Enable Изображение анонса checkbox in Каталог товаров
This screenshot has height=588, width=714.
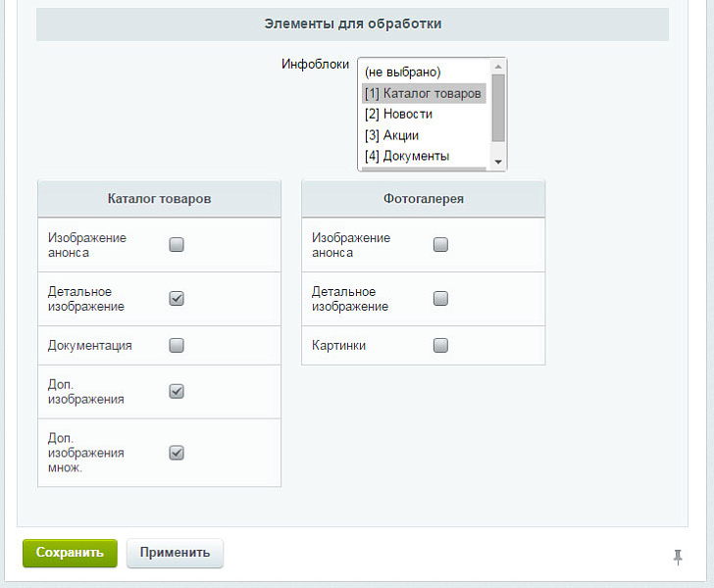coord(177,245)
